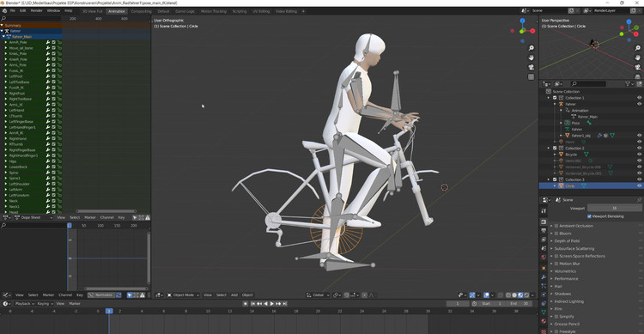Click the pan hand icon in the main viewport
Viewport: 644px width, 334px height.
click(x=531, y=58)
